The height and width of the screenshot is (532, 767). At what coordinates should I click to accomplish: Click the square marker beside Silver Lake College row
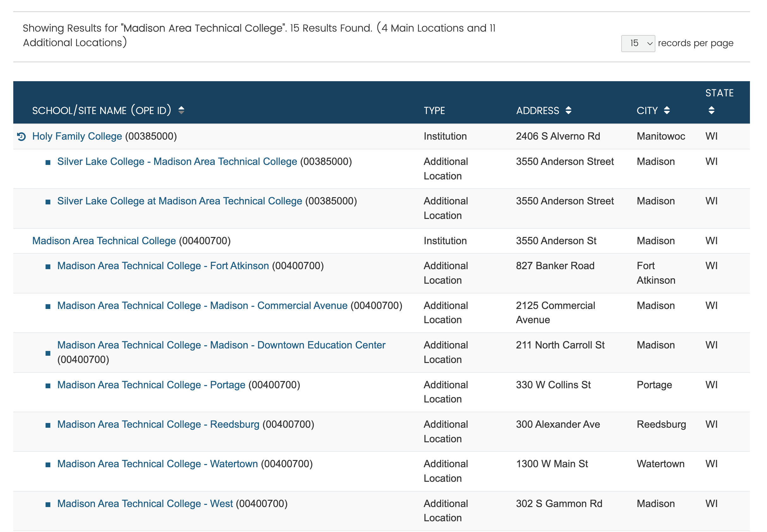pos(48,162)
